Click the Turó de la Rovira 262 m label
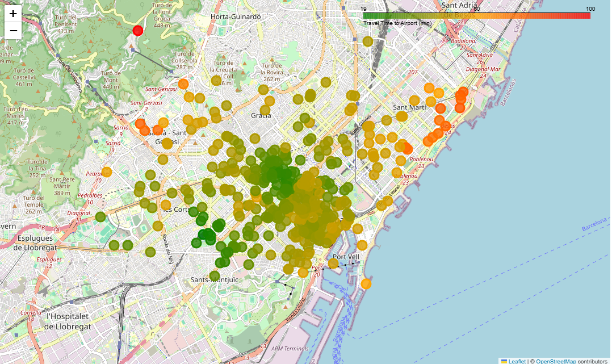The image size is (612, 364). point(272,72)
